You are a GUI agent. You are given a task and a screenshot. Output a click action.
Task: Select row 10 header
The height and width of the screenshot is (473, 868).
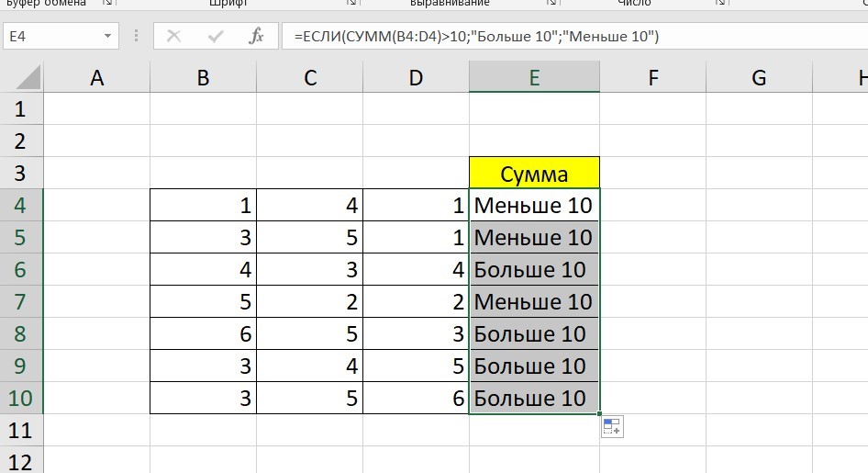[20, 399]
